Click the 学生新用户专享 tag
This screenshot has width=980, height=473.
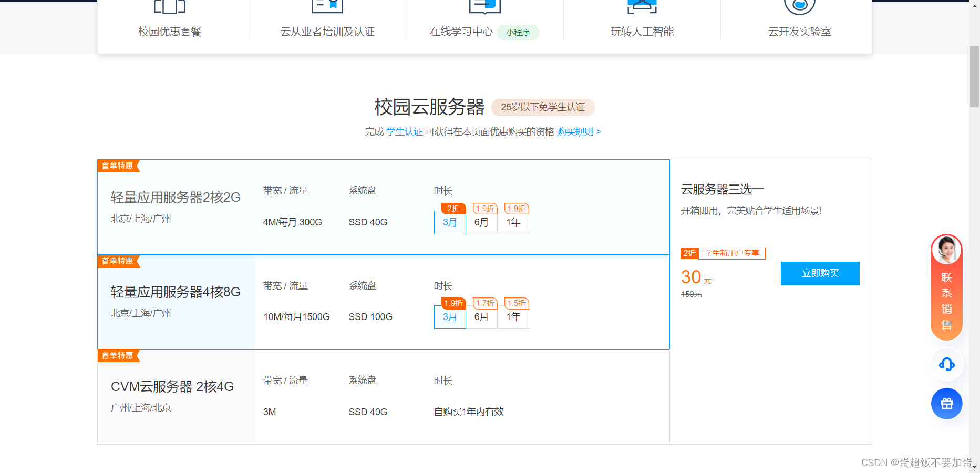[x=731, y=253]
